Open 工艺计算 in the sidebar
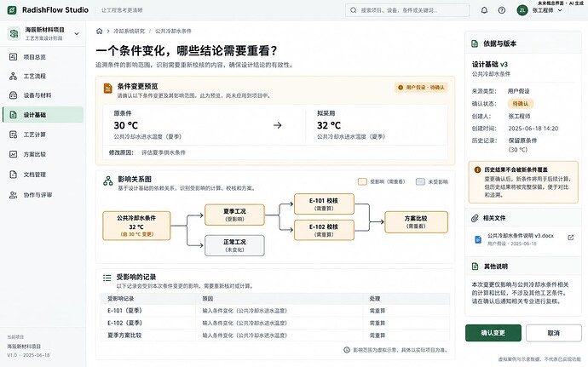Viewport: 588px width, 367px height. coord(43,135)
